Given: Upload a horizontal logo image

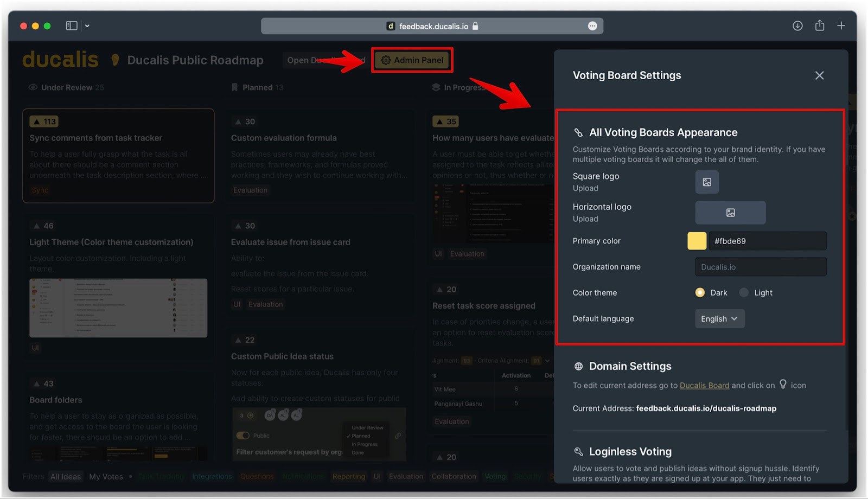Looking at the screenshot, I should (x=730, y=213).
